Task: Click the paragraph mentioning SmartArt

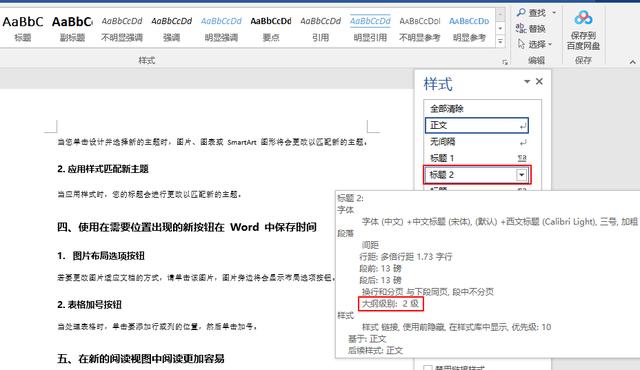Action: [212, 142]
